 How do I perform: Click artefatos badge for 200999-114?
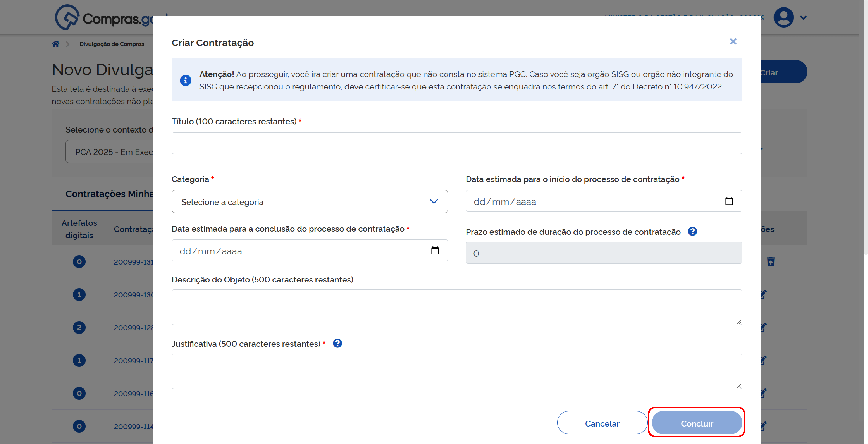click(79, 427)
